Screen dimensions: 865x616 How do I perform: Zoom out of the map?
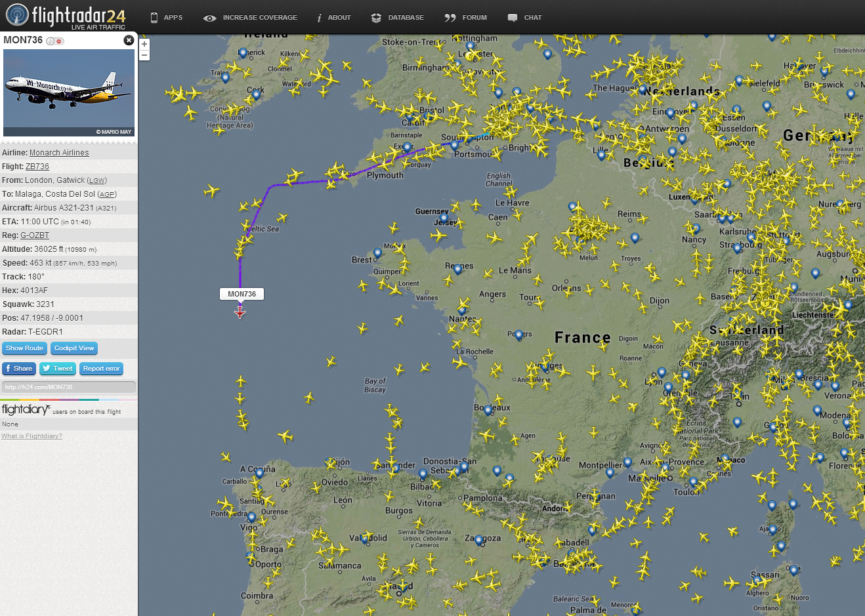coord(144,55)
